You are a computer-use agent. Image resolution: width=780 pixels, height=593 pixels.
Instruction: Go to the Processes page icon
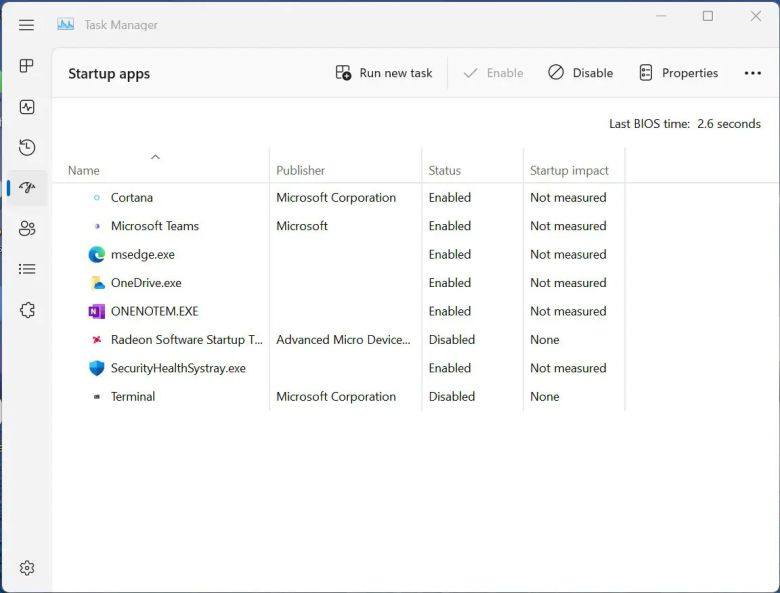(x=27, y=66)
